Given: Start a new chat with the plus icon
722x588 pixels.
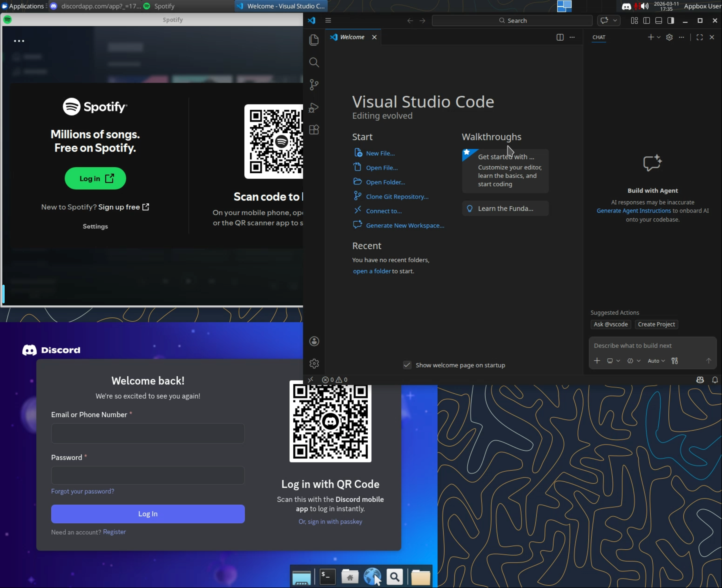Looking at the screenshot, I should click(x=651, y=37).
